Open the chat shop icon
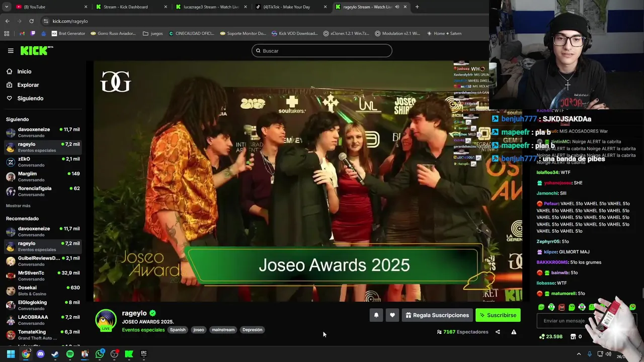 click(573, 336)
